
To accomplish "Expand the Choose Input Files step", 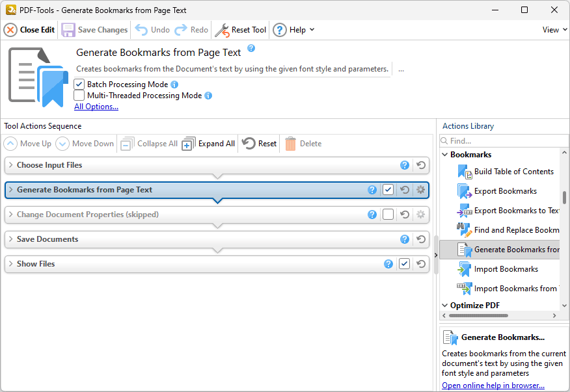I will (10, 165).
